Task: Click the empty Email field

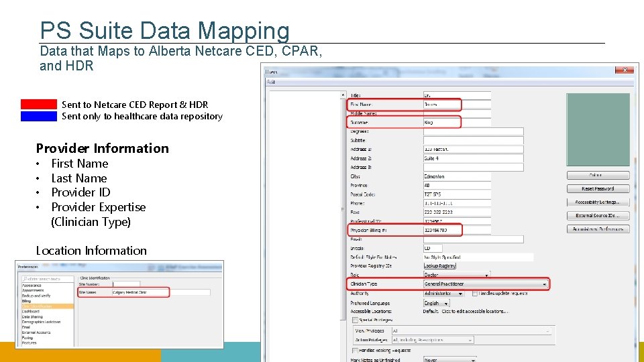Action: [x=473, y=239]
